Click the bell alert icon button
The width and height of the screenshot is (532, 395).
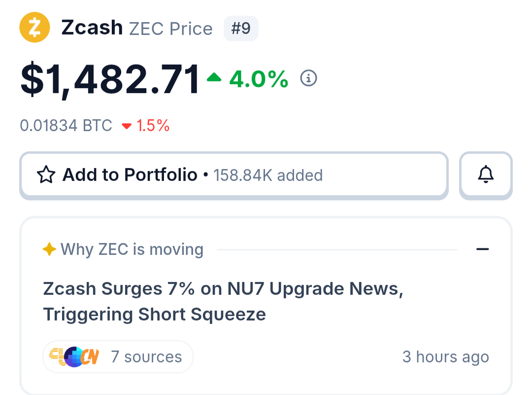[x=486, y=175]
